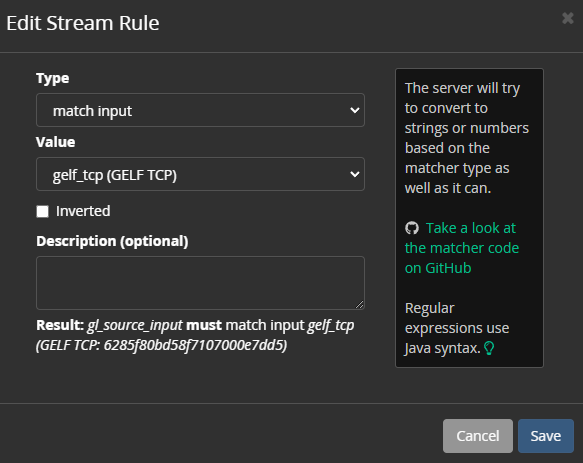
Task: Click the Type field label
Action: 52,78
